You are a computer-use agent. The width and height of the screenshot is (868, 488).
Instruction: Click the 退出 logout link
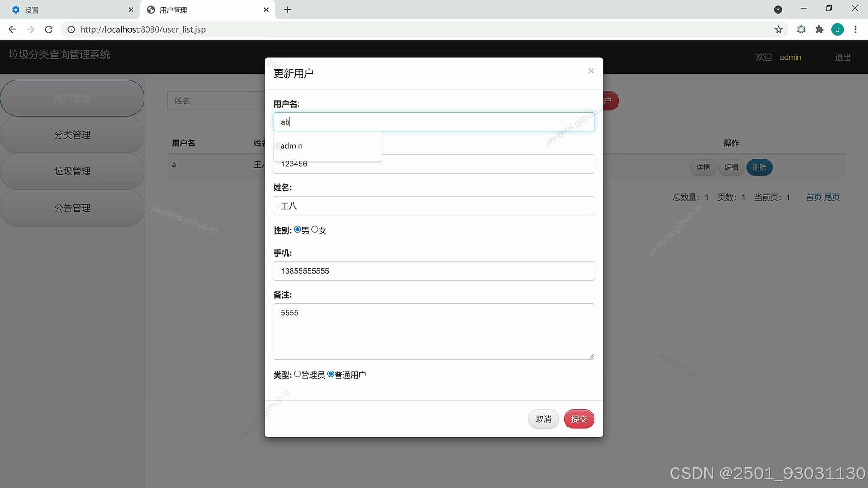point(843,57)
